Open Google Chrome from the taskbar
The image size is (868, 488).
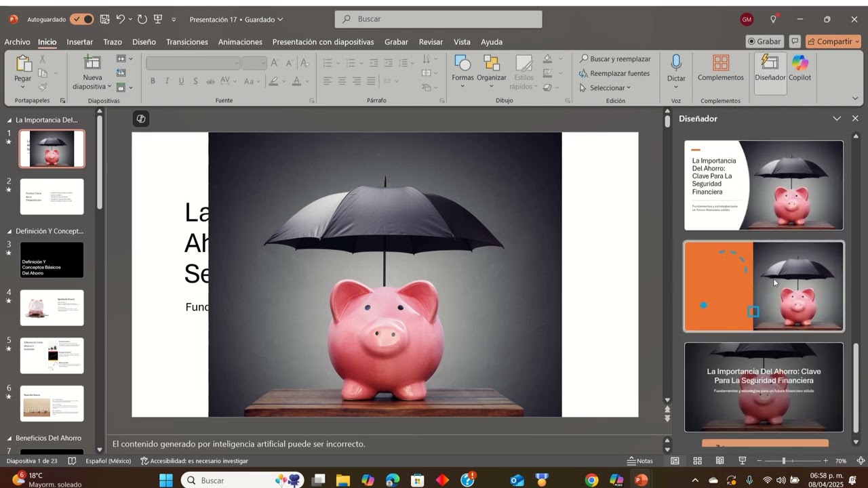click(x=592, y=480)
